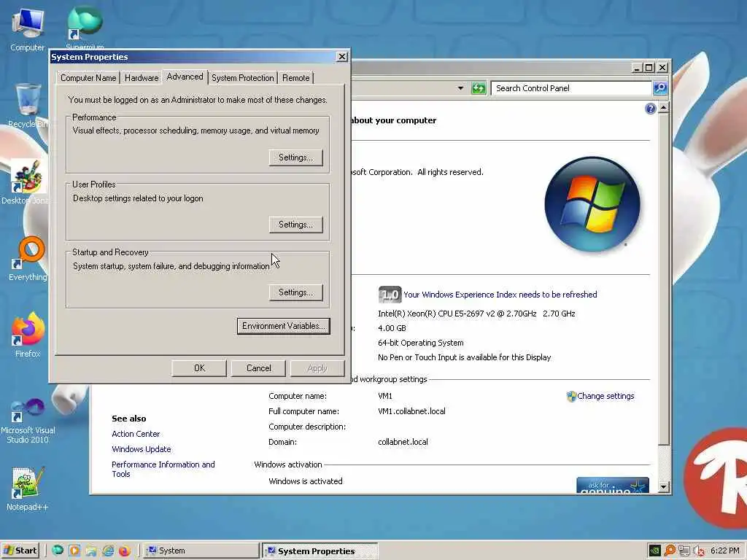Click the muted volume tray icon
This screenshot has height=560, width=747.
click(x=699, y=551)
